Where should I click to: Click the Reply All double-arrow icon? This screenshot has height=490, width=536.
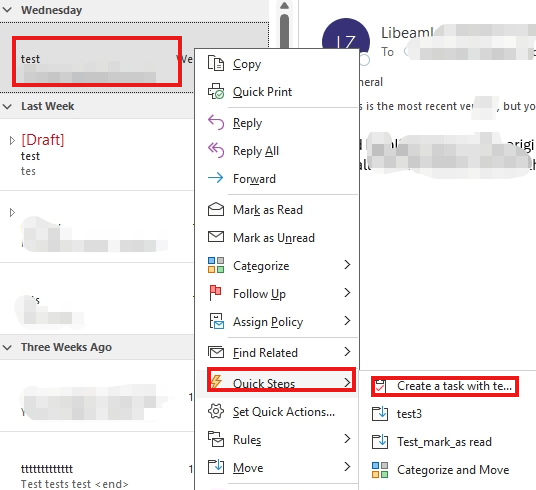216,150
